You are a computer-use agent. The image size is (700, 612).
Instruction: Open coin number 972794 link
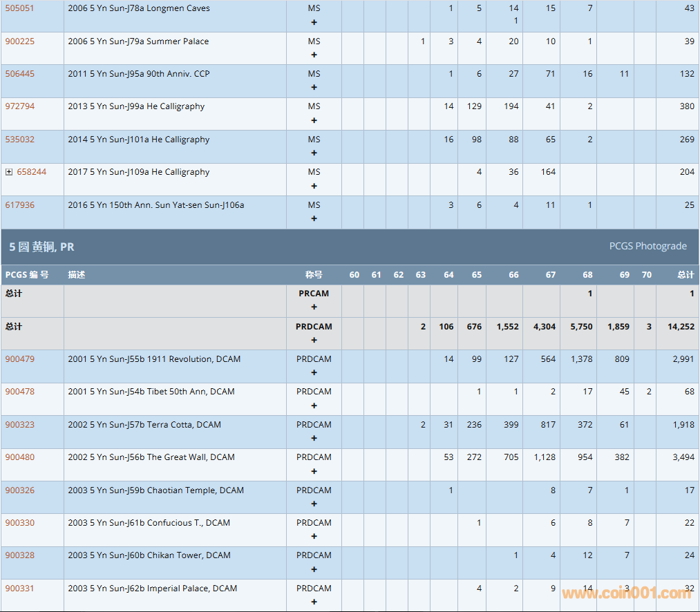[x=19, y=106]
